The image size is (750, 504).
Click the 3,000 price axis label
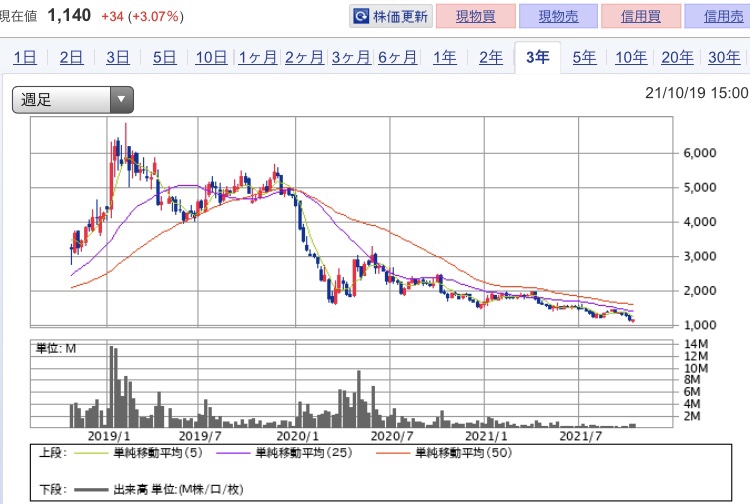[x=700, y=256]
